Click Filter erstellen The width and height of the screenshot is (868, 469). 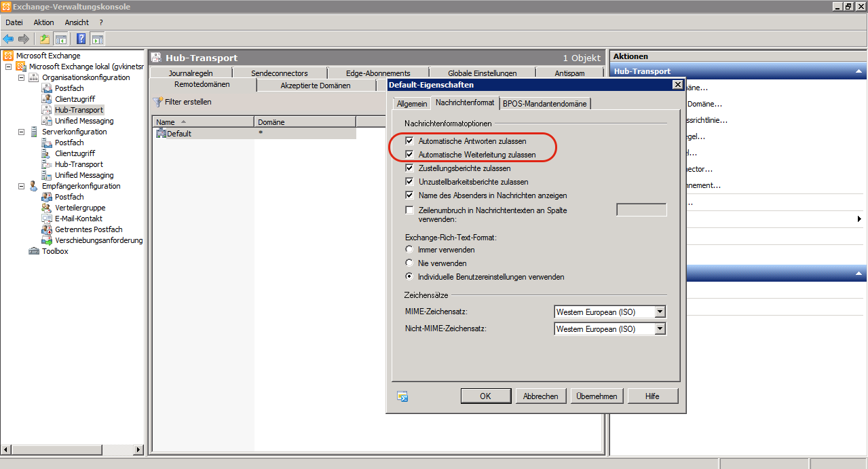(182, 102)
